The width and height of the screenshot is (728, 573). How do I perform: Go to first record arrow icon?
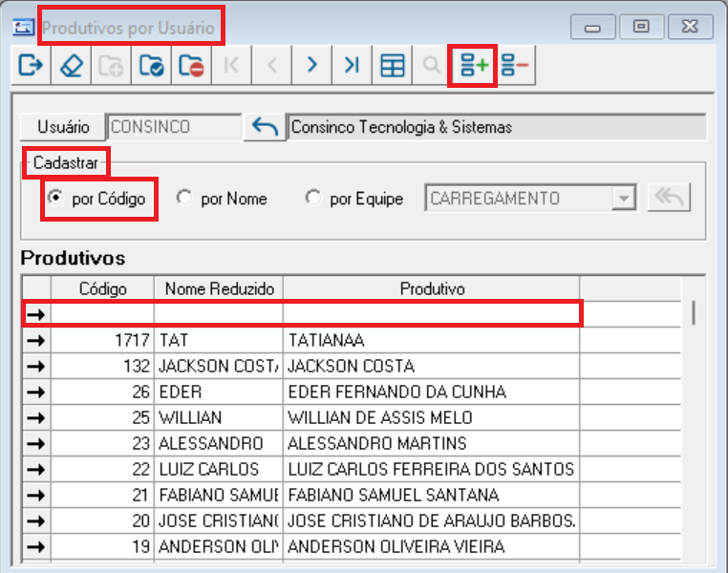[231, 65]
